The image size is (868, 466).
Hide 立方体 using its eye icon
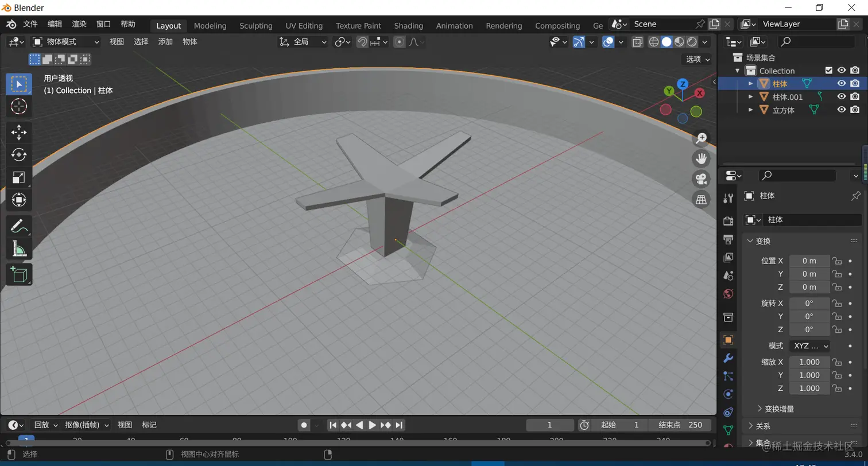click(x=842, y=110)
